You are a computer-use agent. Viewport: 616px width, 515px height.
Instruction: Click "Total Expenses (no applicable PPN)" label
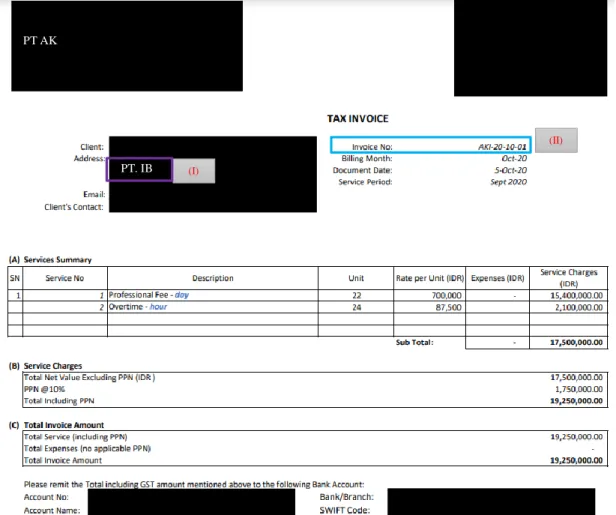tap(87, 448)
